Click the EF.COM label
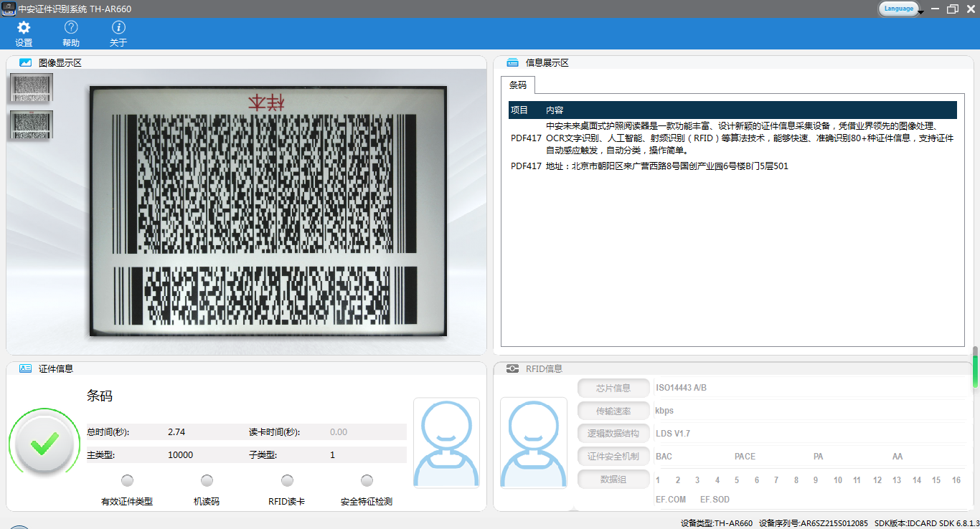The width and height of the screenshot is (980, 529). (671, 500)
